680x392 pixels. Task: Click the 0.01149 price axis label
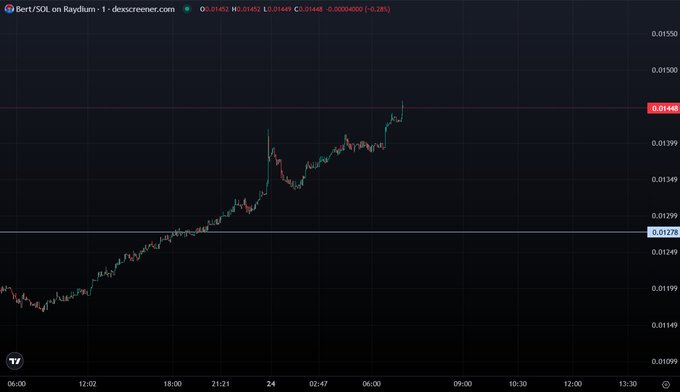click(664, 325)
